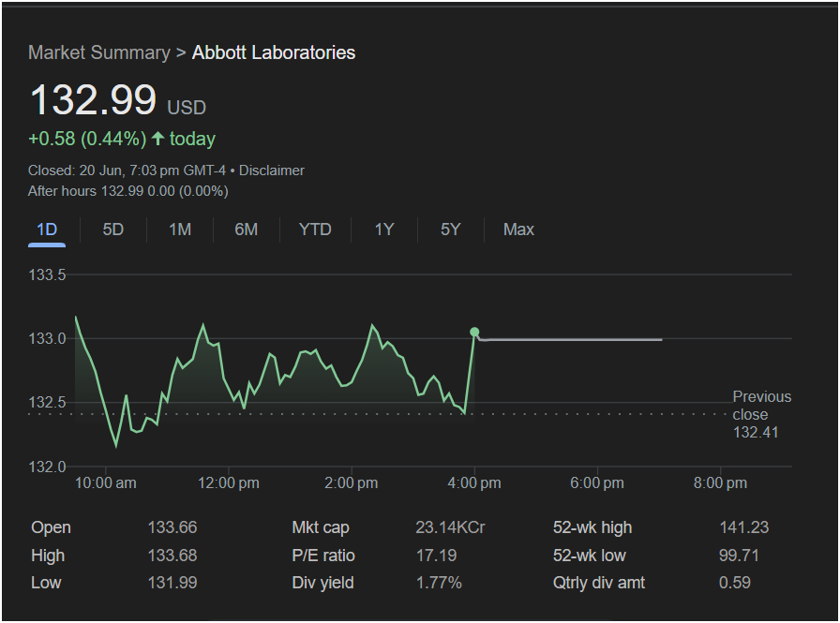Click the High value 133.68
This screenshot has height=623, width=840.
[x=172, y=555]
